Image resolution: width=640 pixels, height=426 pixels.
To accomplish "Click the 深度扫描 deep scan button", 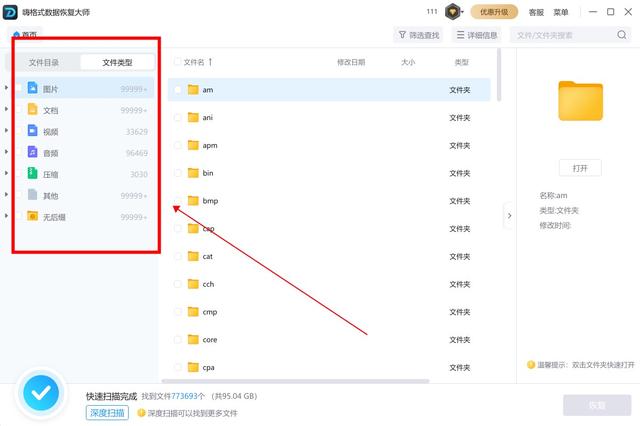I will click(107, 413).
